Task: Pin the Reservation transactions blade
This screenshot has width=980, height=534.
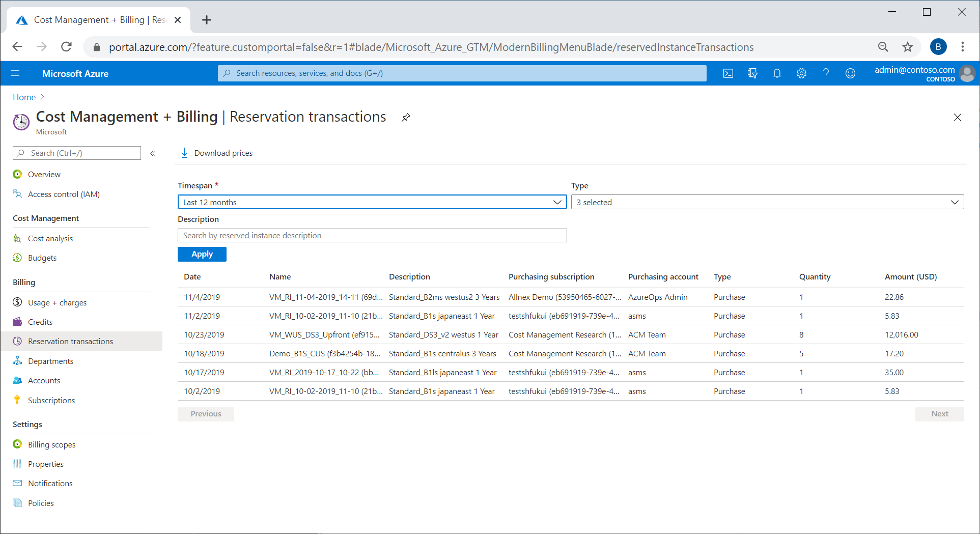Action: [406, 118]
